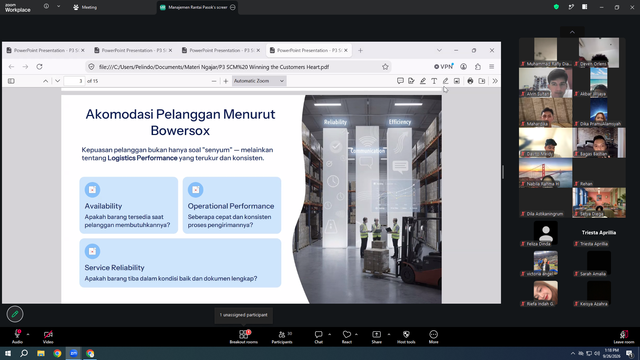
Task: Open the More options menu
Action: [433, 336]
